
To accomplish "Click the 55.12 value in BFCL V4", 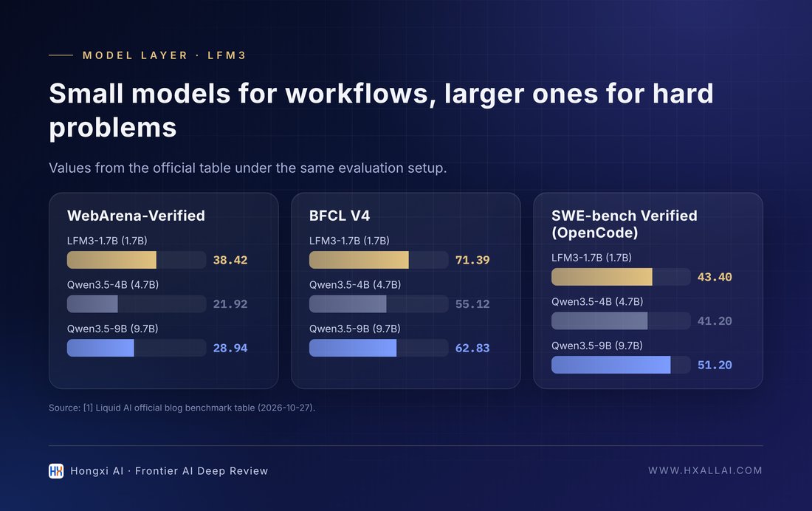I will pyautogui.click(x=472, y=304).
